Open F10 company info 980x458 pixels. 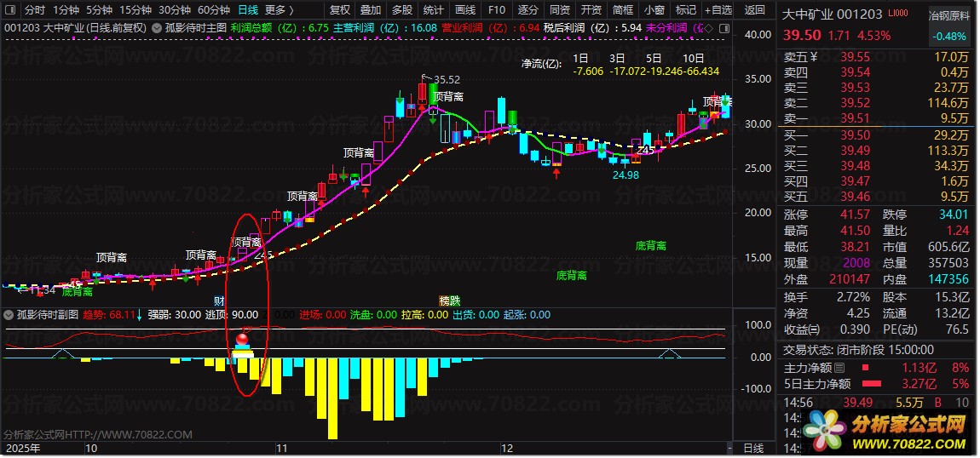pos(496,10)
